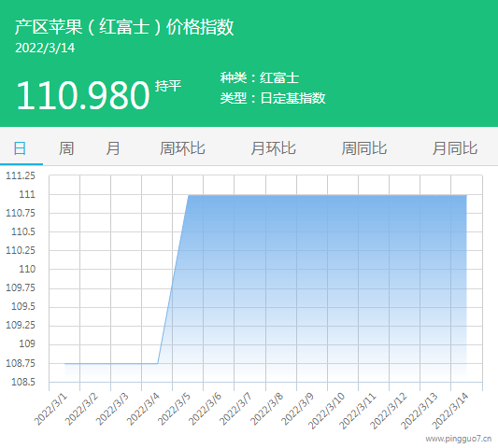Click the 2022/3/9 x-axis label
The width and height of the screenshot is (498, 448).
(298, 409)
